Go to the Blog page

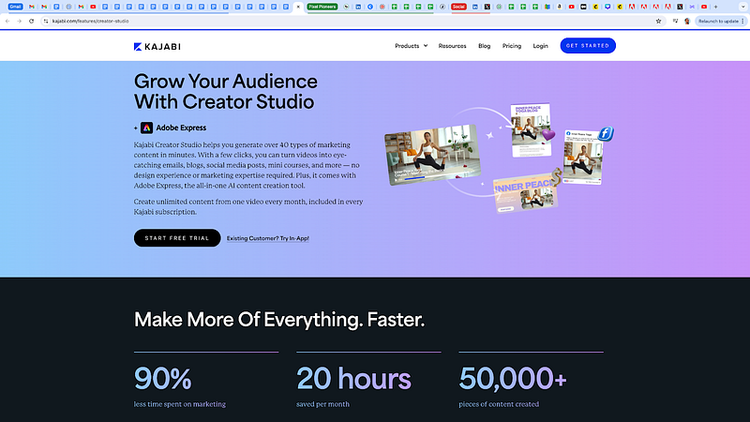(x=484, y=46)
